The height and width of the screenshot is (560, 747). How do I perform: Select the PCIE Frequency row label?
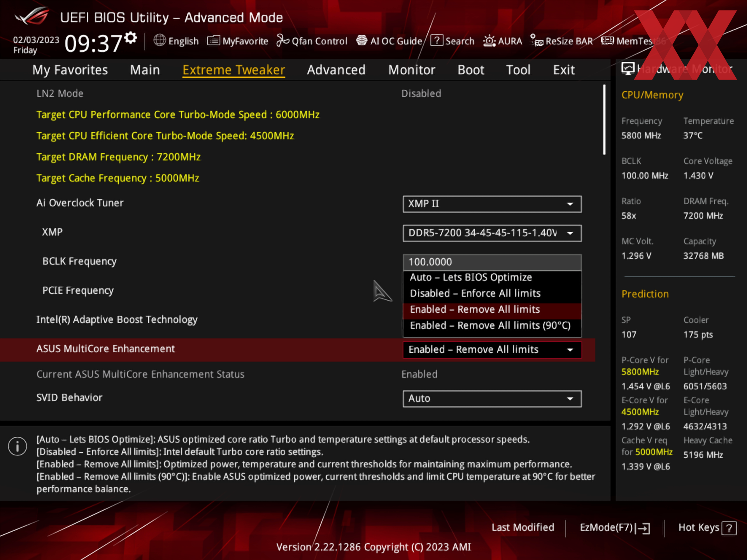coord(78,290)
